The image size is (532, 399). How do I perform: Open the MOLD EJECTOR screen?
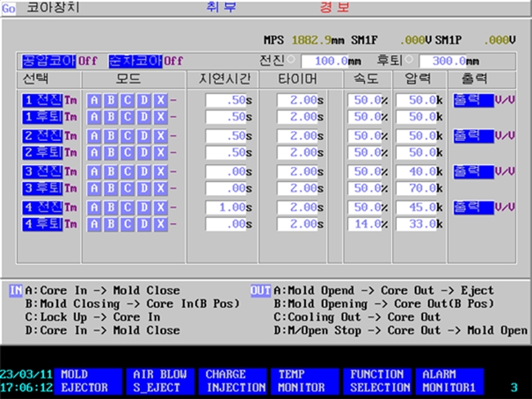(87, 380)
